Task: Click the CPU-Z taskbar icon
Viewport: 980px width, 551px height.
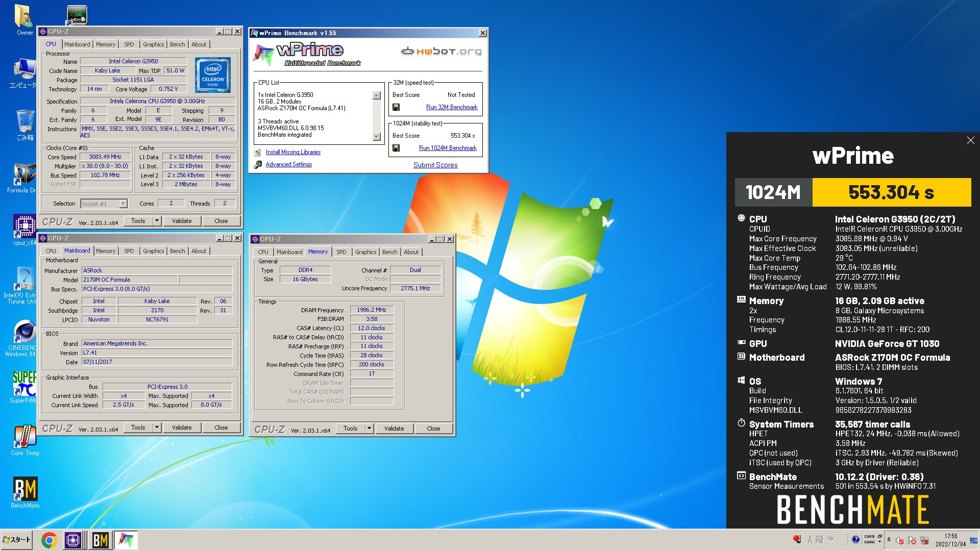Action: click(x=73, y=540)
